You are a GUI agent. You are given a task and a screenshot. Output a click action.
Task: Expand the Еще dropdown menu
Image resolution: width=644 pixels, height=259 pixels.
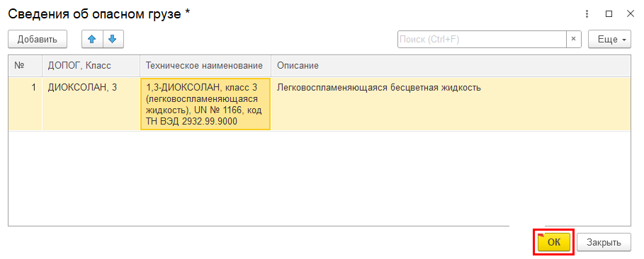click(x=609, y=40)
